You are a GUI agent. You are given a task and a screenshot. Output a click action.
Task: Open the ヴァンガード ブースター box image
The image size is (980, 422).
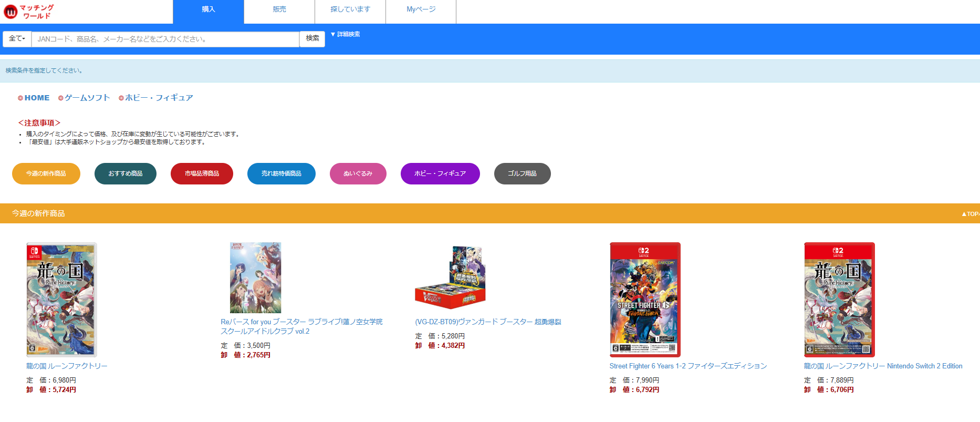[451, 277]
